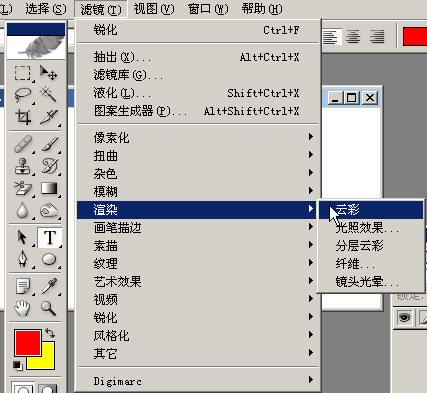Reset default foreground and background colors

click(17, 365)
